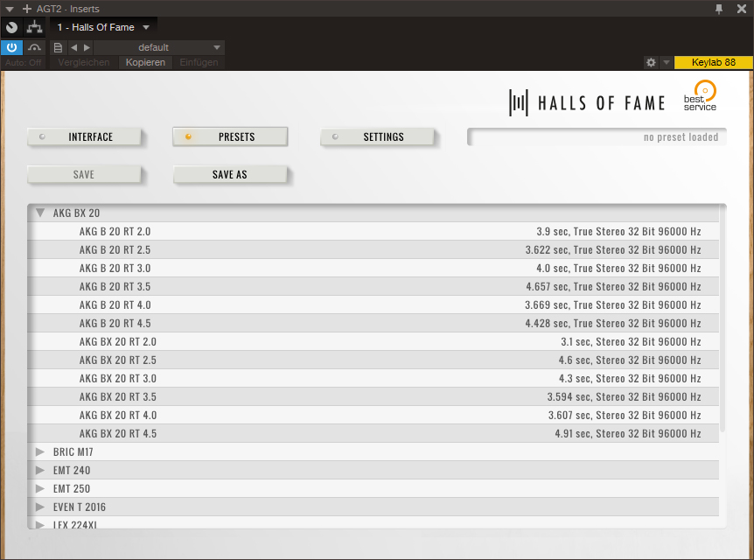Click '4.657 sec, True Stereo 32 Bit 96000 Hz'
The width and height of the screenshot is (754, 560).
click(613, 286)
